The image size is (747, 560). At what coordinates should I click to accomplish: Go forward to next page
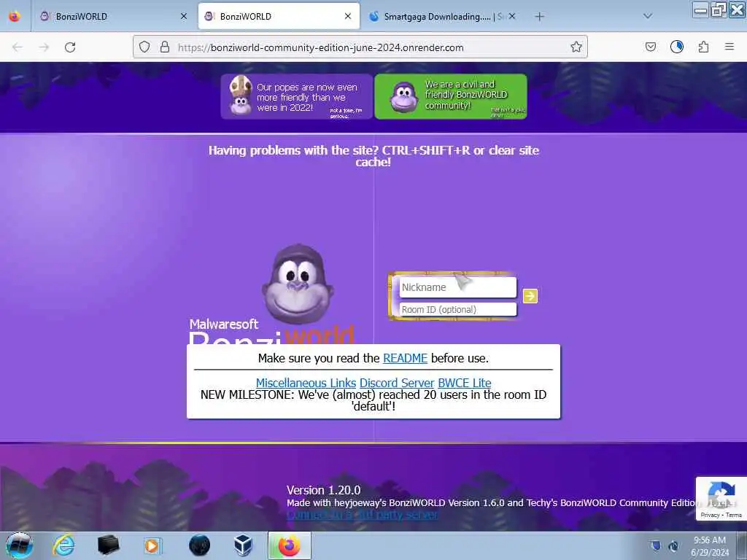click(x=44, y=47)
